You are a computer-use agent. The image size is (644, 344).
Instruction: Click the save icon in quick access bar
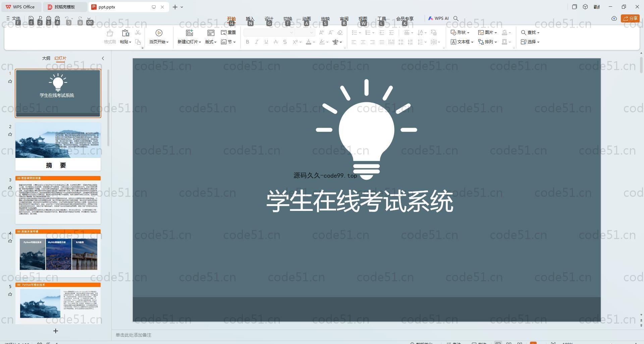[31, 19]
